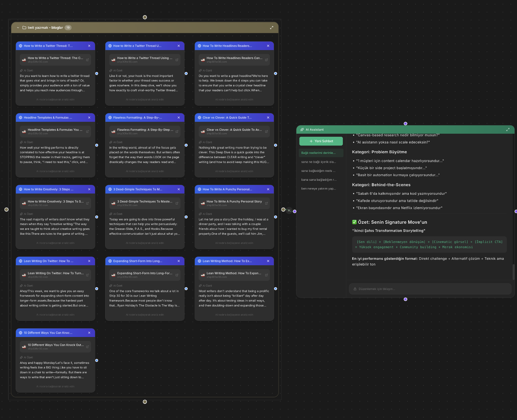This screenshot has height=420, width=517.
Task: Open the external link on Expanding Short-Form Into Long card
Action: (177, 274)
